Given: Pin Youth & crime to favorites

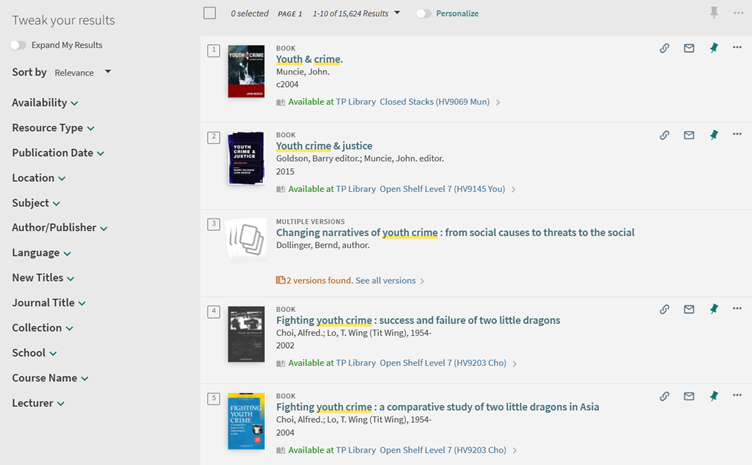Looking at the screenshot, I should [x=713, y=48].
